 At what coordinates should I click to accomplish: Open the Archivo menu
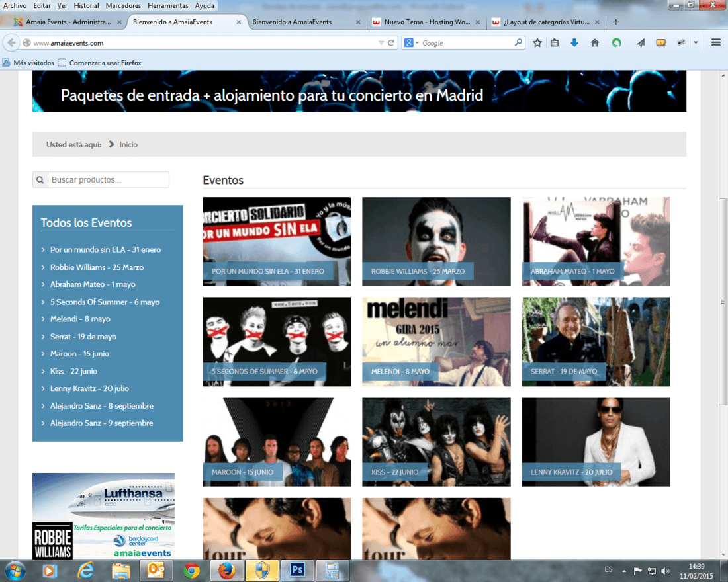[x=15, y=5]
